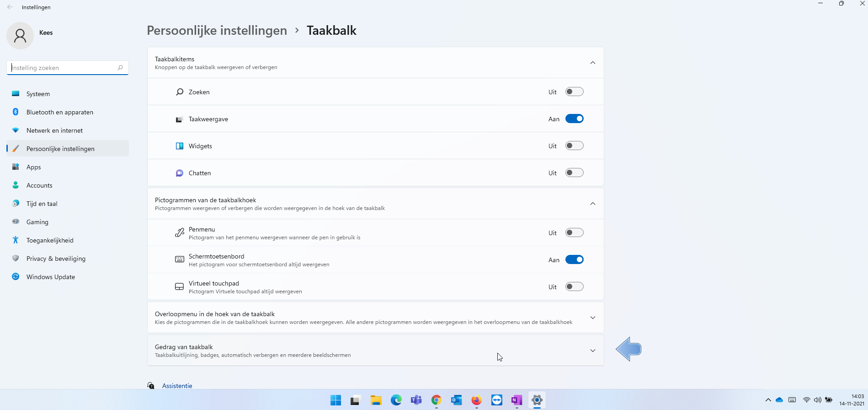Go to Netwerk en internet
Image resolution: width=868 pixels, height=410 pixels.
point(68,130)
